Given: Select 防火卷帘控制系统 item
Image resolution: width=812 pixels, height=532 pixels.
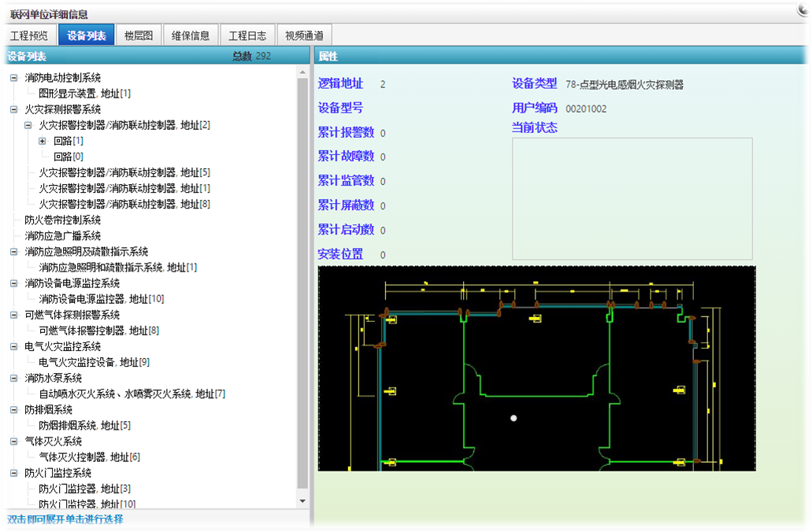Looking at the screenshot, I should click(63, 220).
